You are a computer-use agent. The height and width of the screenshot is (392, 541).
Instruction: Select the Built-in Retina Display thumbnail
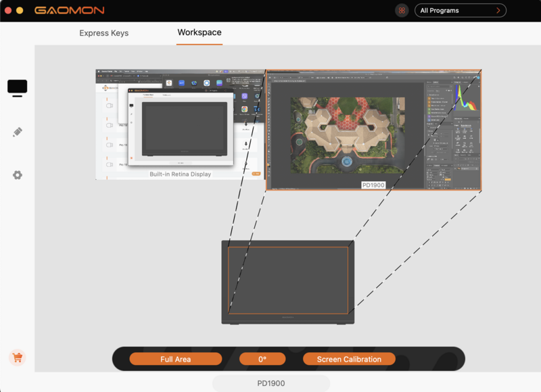pyautogui.click(x=180, y=124)
